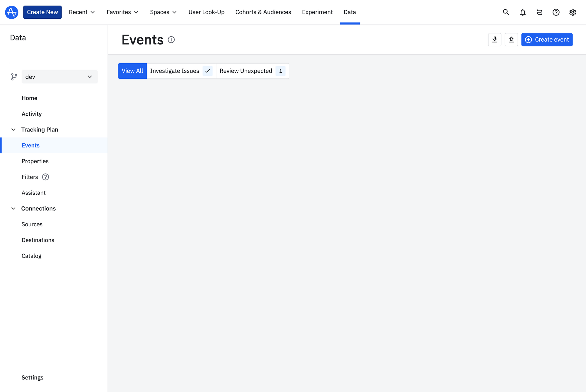Go to Cohorts & Audiences tab
The image size is (586, 392).
(263, 12)
